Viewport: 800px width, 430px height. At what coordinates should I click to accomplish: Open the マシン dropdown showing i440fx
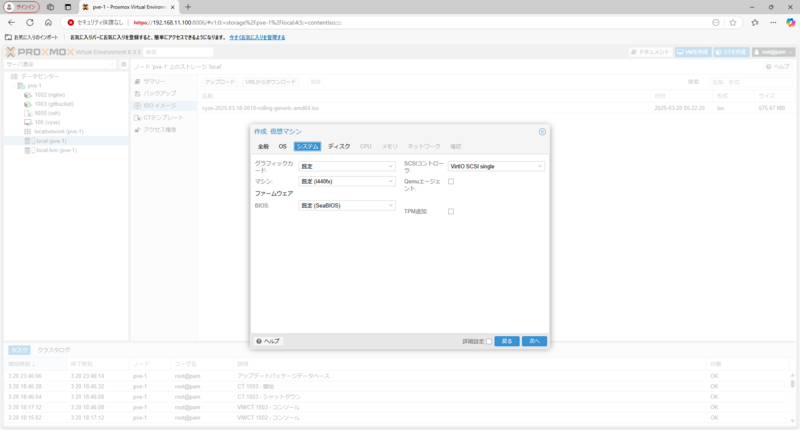(347, 182)
